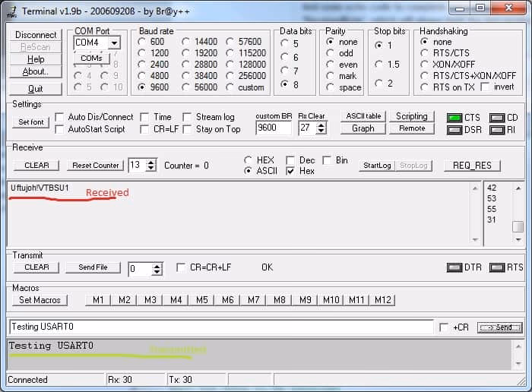Click the Terminal app title bar icon

point(11,11)
